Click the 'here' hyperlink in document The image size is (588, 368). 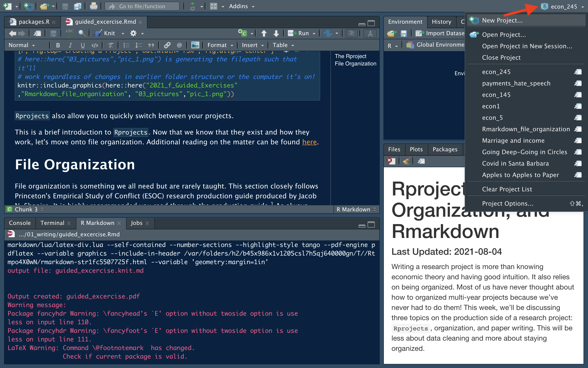pos(309,142)
